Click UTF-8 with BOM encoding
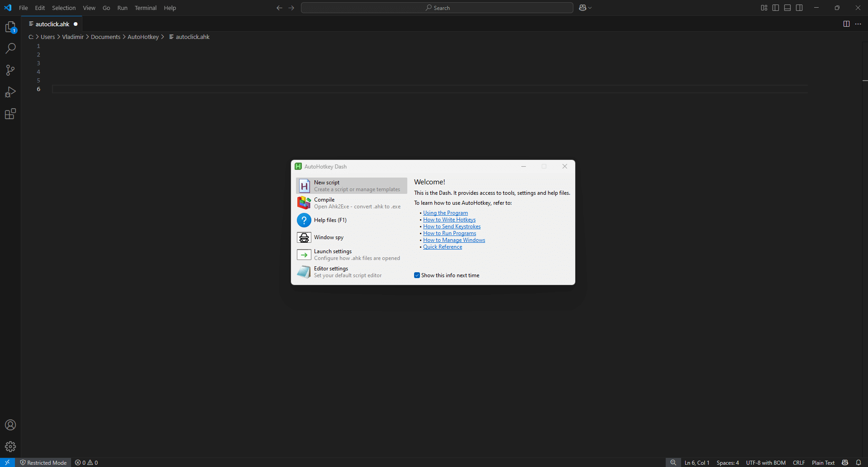The height and width of the screenshot is (467, 868). pos(766,462)
